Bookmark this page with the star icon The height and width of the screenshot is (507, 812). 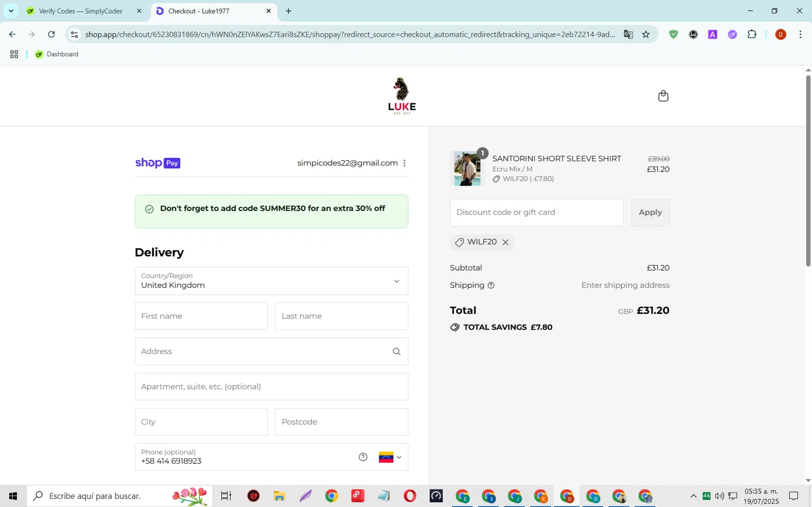pyautogui.click(x=646, y=35)
